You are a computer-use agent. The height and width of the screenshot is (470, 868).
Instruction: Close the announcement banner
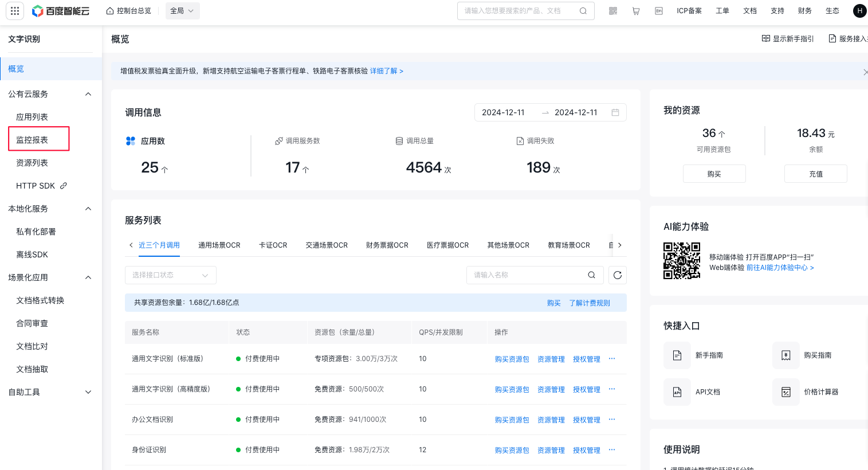click(x=865, y=72)
